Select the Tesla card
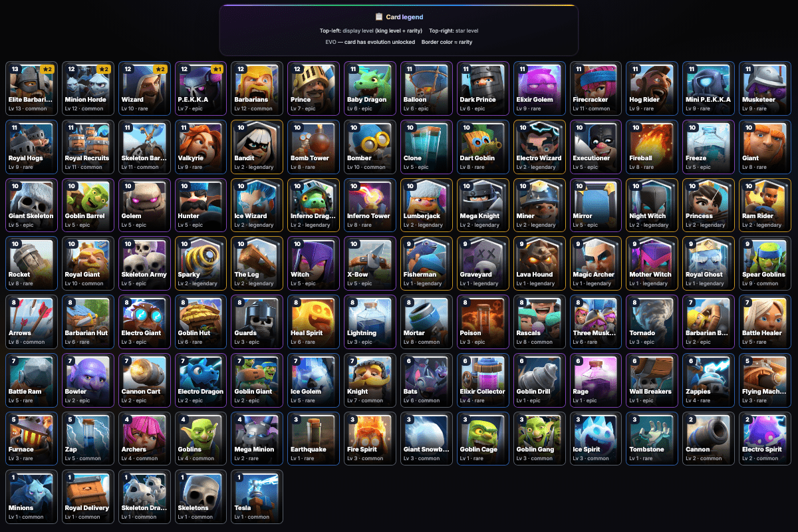 257,497
